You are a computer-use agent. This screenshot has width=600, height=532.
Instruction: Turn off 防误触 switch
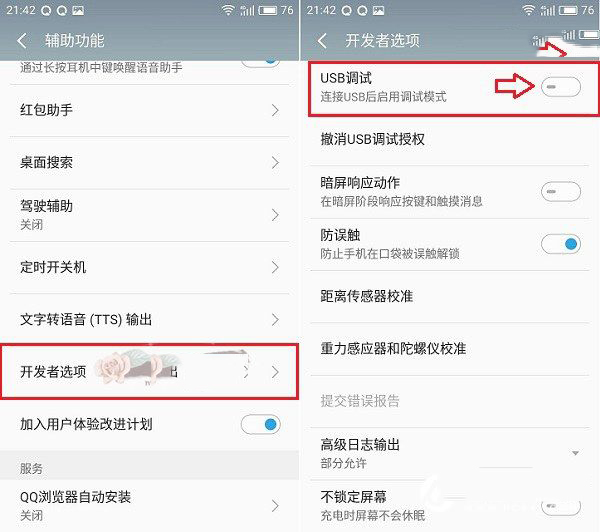[561, 244]
